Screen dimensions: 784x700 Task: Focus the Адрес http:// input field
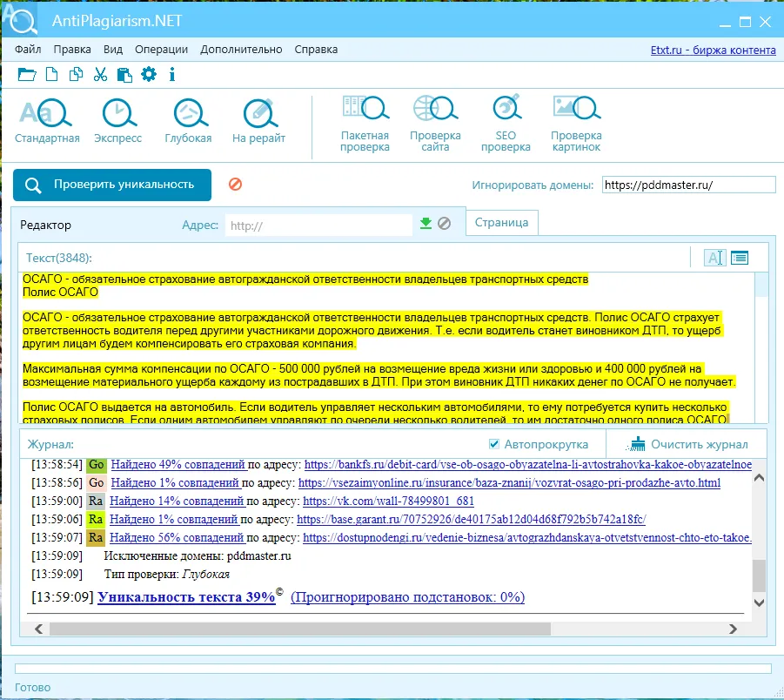tap(318, 225)
